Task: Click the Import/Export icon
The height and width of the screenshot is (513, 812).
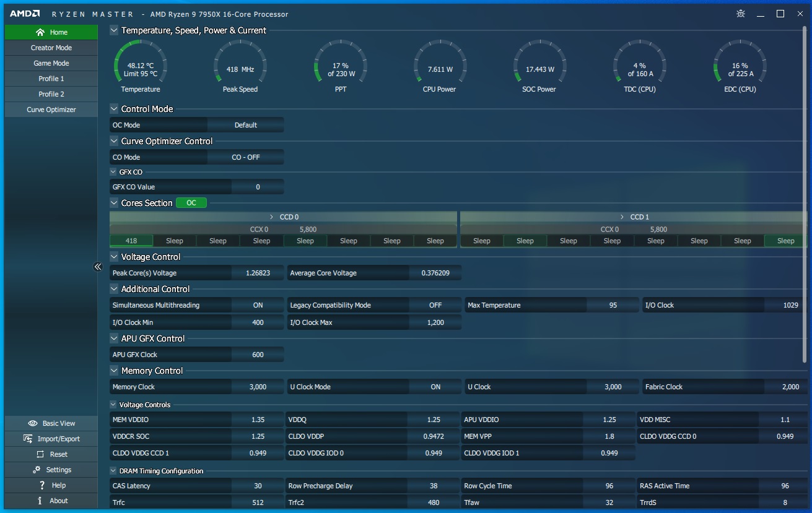Action: point(28,439)
